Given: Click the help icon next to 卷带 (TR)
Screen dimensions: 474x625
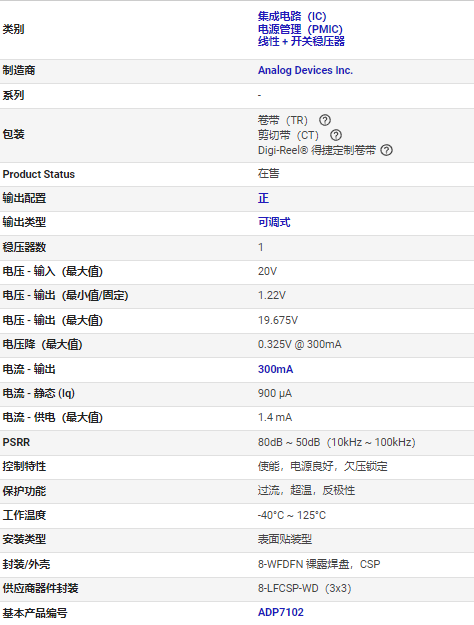Looking at the screenshot, I should pyautogui.click(x=325, y=120).
